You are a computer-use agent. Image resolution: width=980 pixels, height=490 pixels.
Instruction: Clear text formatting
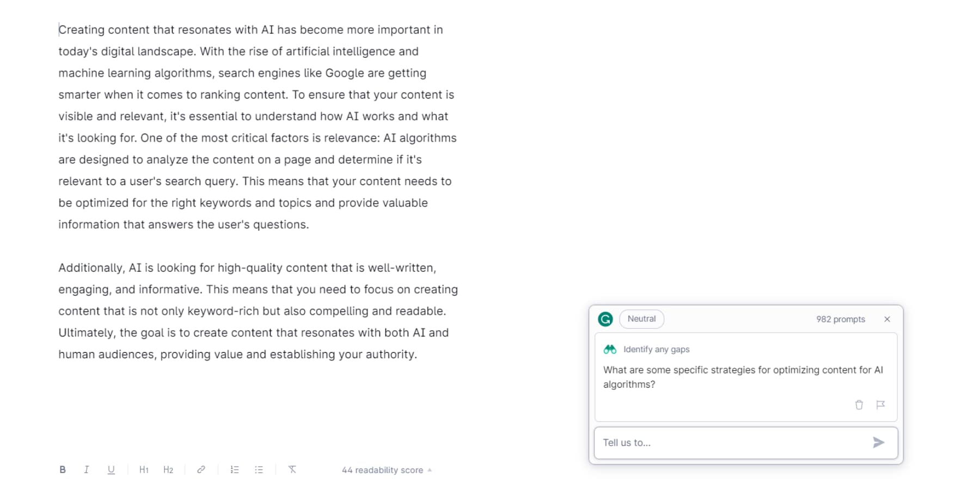click(x=292, y=470)
